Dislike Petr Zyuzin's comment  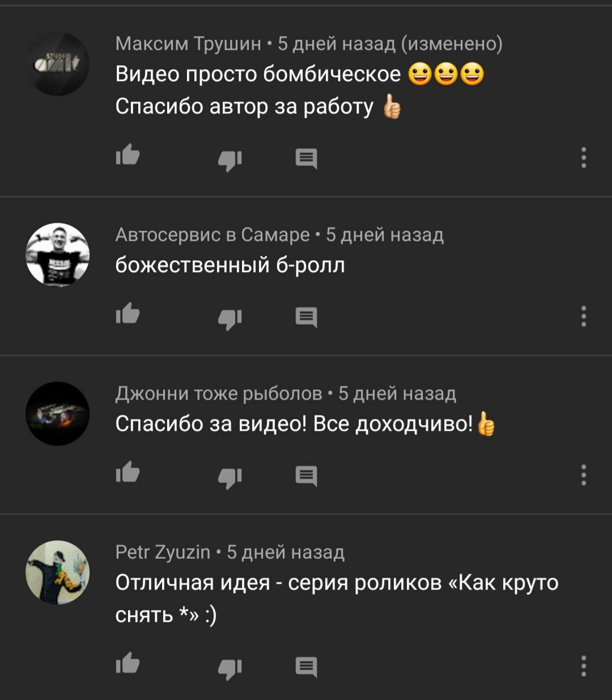coord(230,668)
